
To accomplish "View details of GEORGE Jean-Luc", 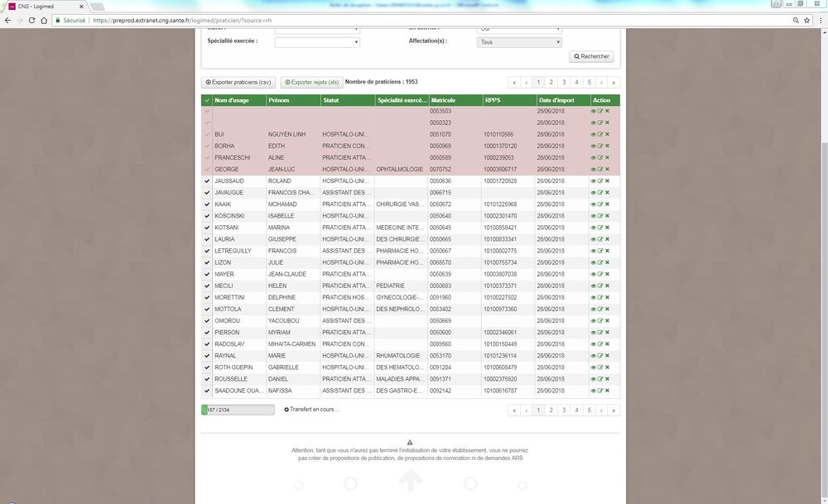I will point(593,170).
